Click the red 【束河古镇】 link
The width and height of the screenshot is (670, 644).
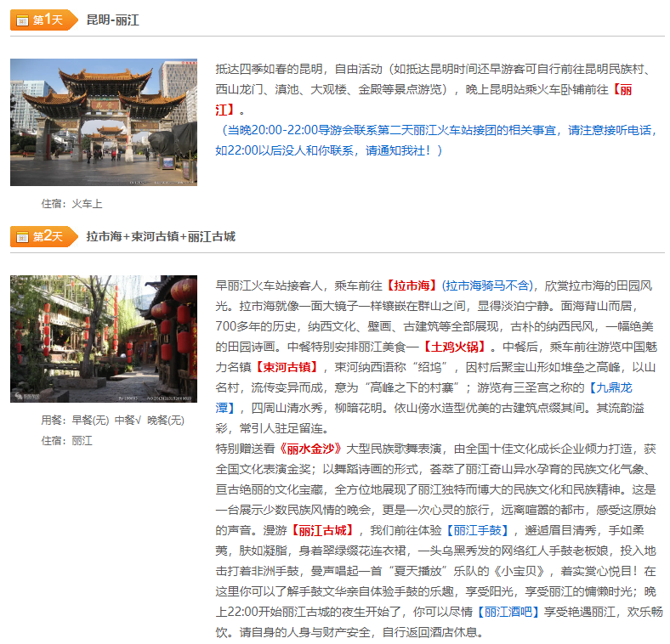tap(287, 367)
